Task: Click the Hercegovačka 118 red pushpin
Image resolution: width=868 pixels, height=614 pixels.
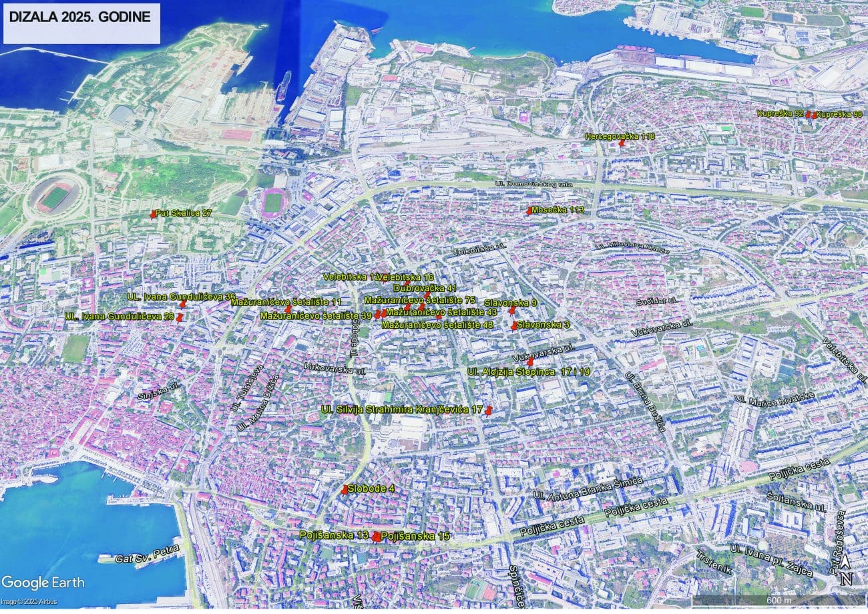Action: coord(621,144)
